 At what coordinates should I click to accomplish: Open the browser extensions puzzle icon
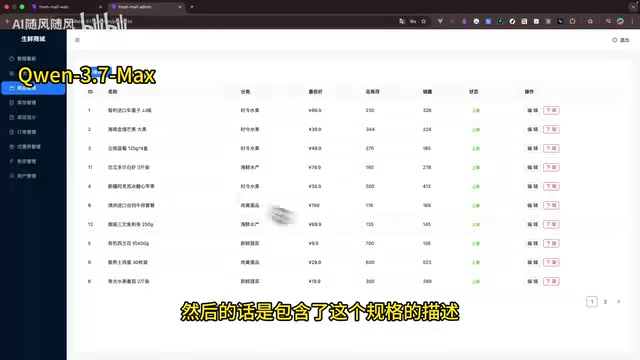point(573,21)
